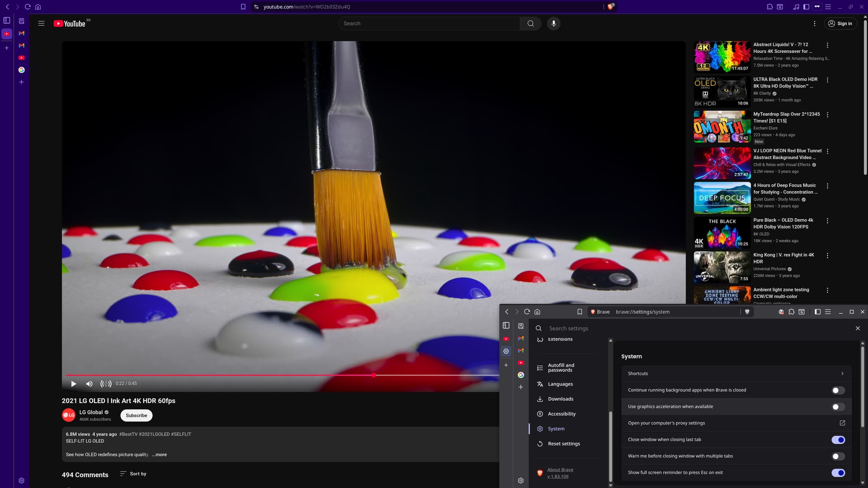Expand the Shortcuts row chevron
This screenshot has height=488, width=868.
tap(842, 374)
